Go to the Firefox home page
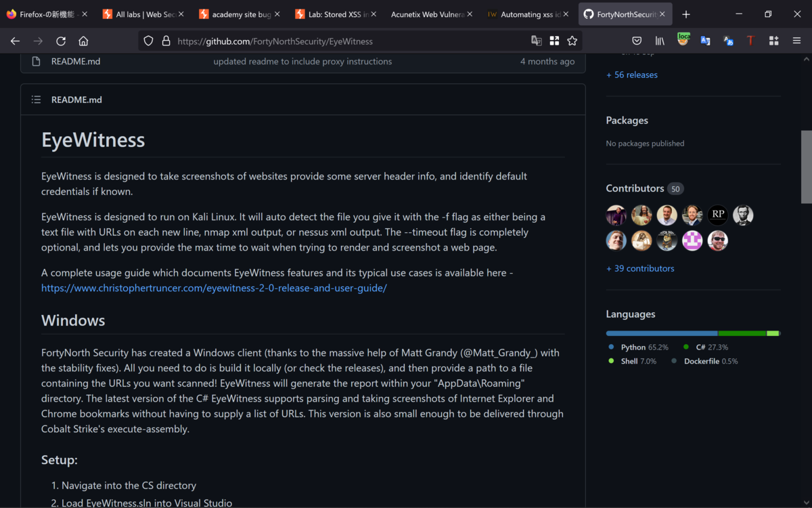The width and height of the screenshot is (812, 508). [x=83, y=41]
